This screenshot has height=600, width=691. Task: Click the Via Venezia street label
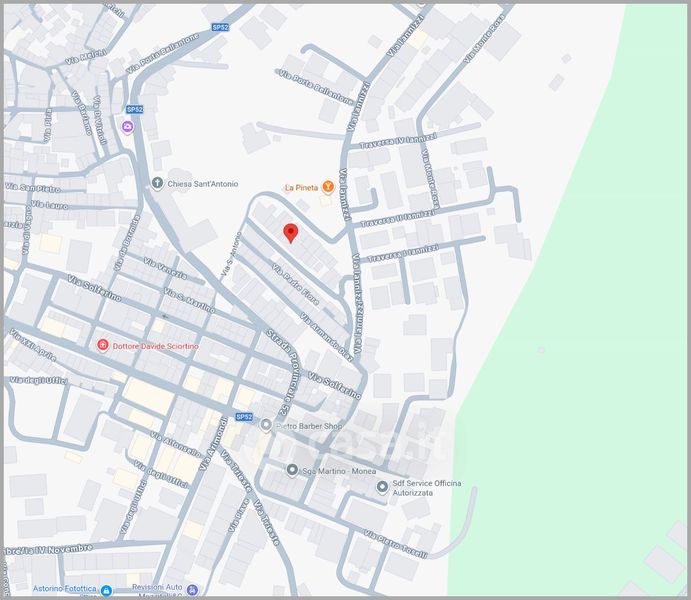(x=165, y=268)
